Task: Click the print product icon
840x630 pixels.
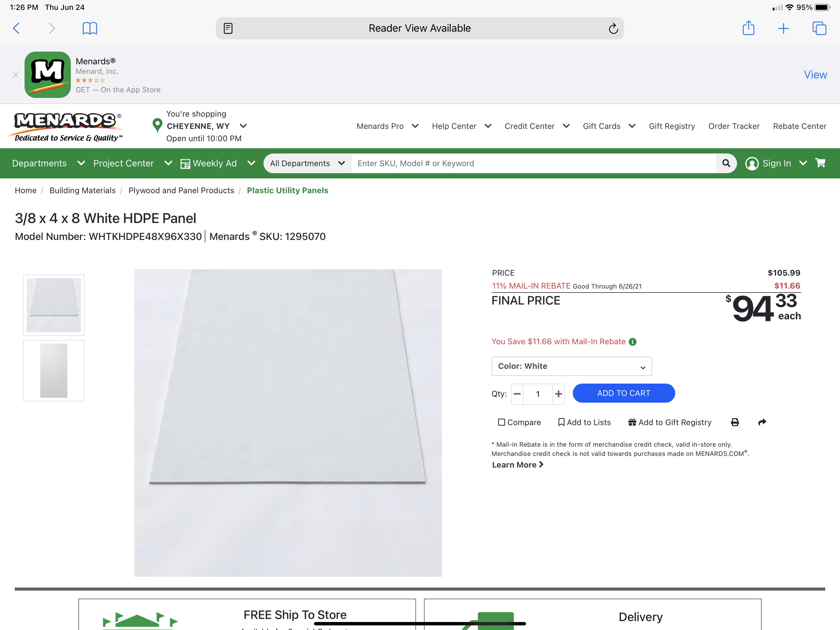Action: click(x=735, y=422)
